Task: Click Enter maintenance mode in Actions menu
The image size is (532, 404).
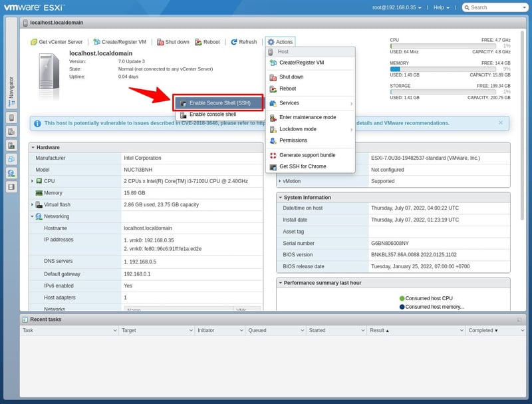Action: pos(307,117)
